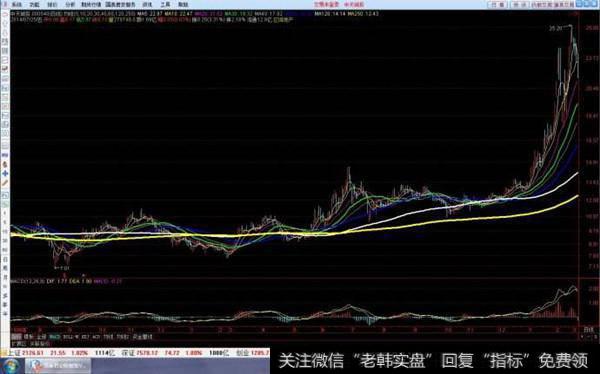The width and height of the screenshot is (600, 374).
Task: Click the 深证 index value in status bar
Action: point(147,353)
